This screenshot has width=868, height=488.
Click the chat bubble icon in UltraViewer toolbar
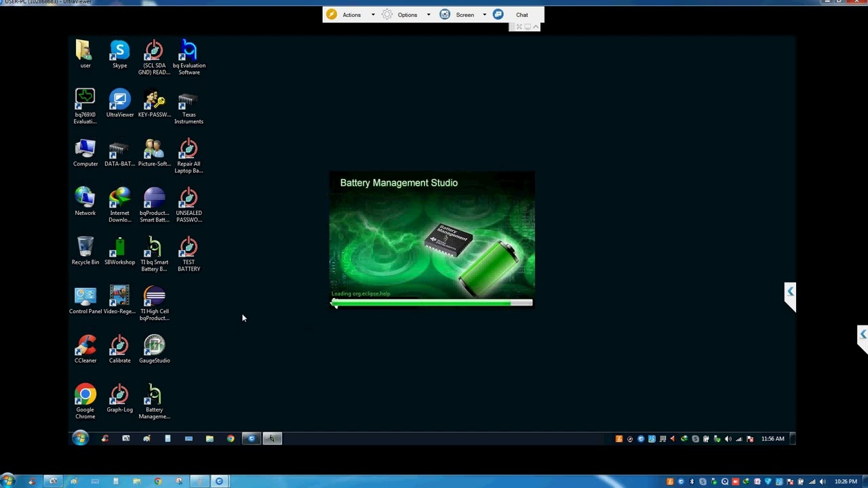tap(498, 14)
